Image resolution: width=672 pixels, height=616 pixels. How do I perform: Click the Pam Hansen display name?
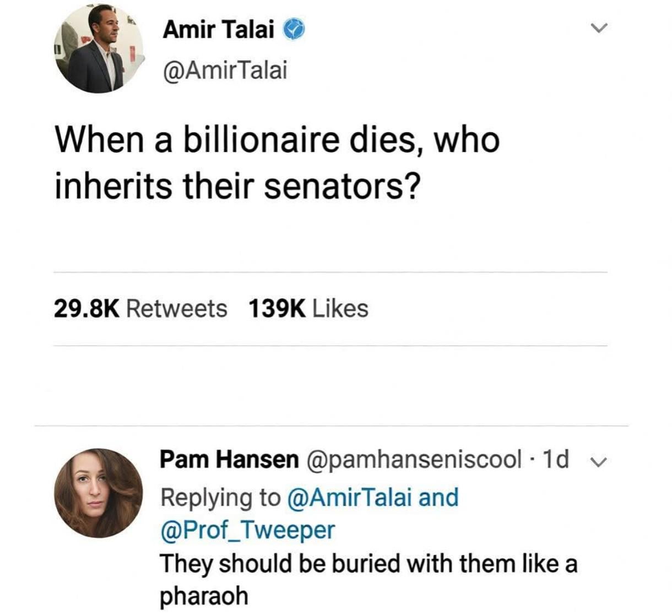[x=229, y=459]
